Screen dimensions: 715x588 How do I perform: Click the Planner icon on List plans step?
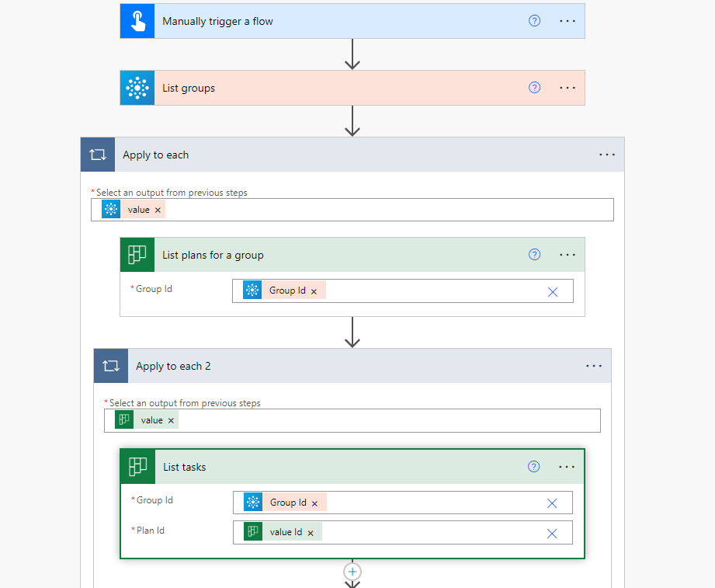[x=137, y=254]
